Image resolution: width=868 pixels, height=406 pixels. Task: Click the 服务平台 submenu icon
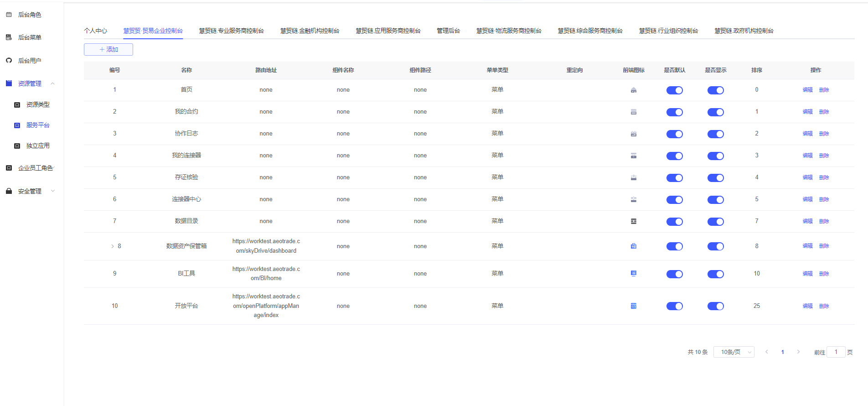coord(17,125)
